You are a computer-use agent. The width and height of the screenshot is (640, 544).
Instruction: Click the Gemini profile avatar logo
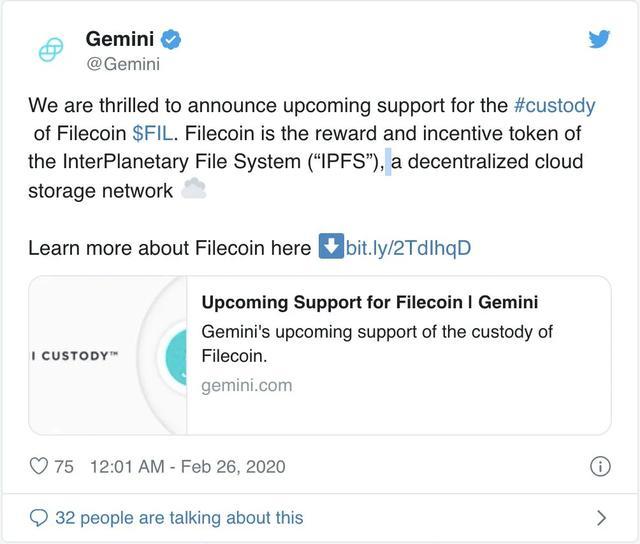tap(51, 49)
